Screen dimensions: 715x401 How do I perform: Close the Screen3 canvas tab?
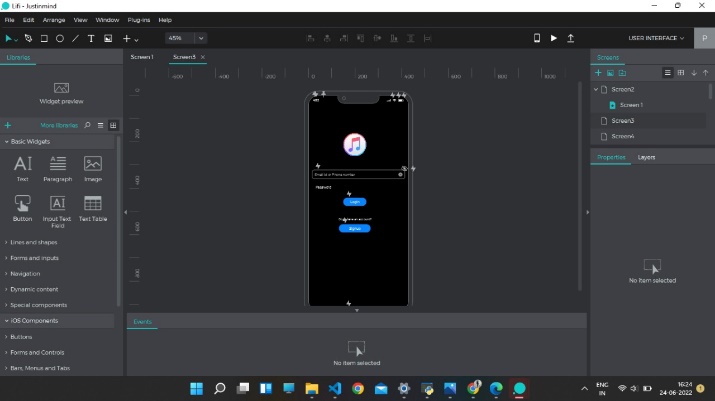click(203, 57)
